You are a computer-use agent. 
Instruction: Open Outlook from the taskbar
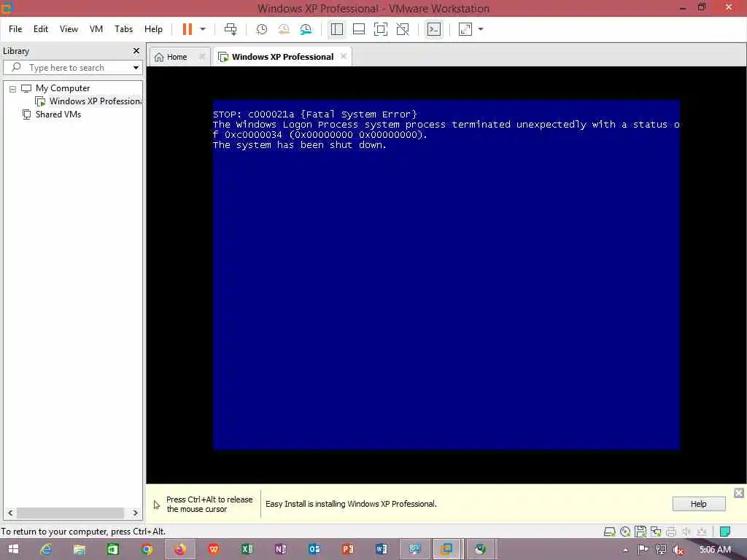(314, 549)
